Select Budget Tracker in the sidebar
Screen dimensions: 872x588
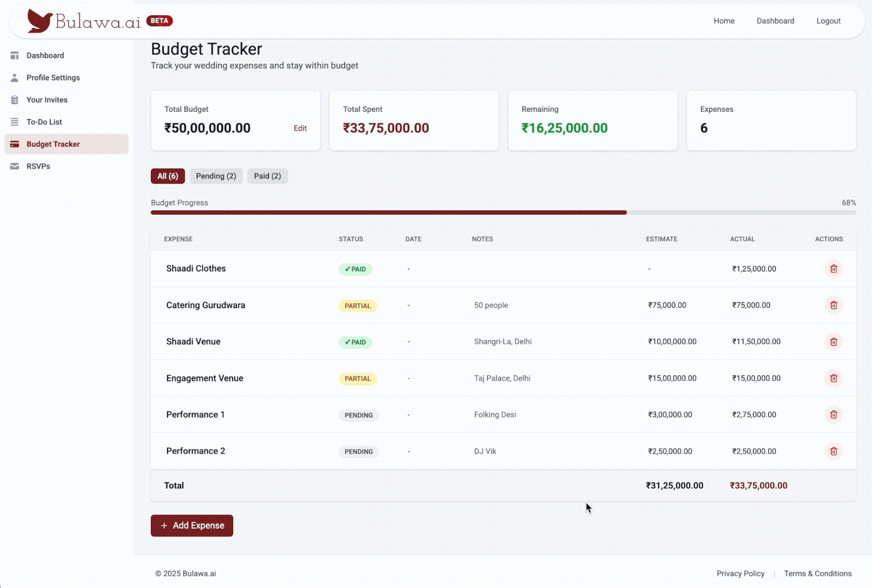click(x=66, y=144)
